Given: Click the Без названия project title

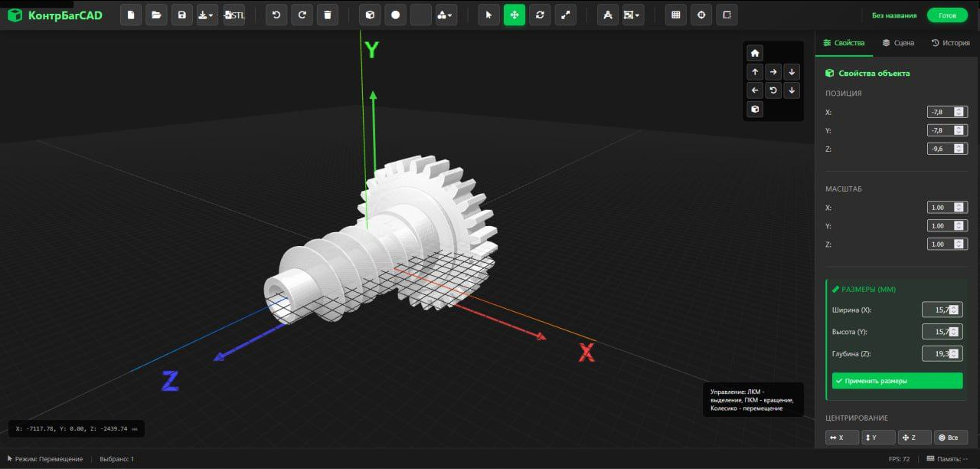Looking at the screenshot, I should [893, 15].
